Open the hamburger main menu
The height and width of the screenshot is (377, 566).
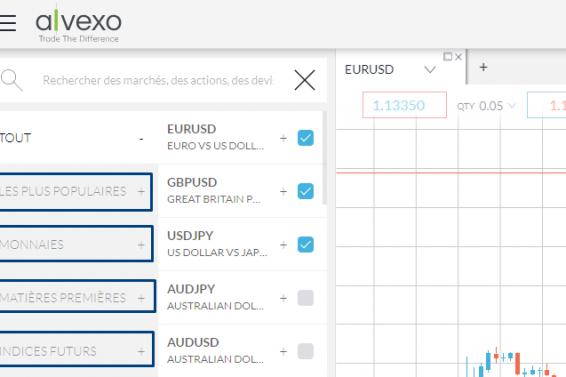(x=7, y=23)
